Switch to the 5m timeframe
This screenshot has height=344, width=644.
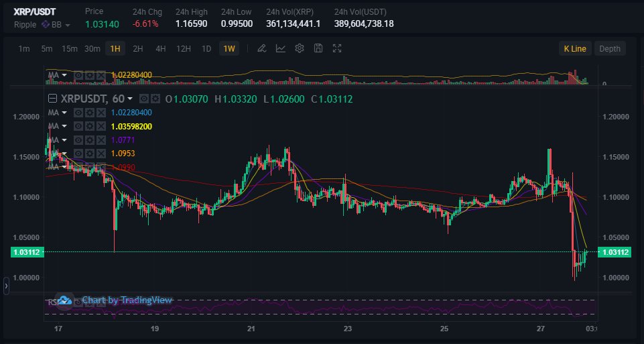[47, 48]
